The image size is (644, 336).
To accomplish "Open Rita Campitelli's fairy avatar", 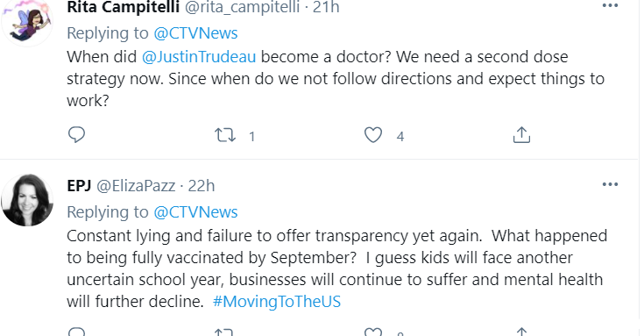I will [x=27, y=20].
